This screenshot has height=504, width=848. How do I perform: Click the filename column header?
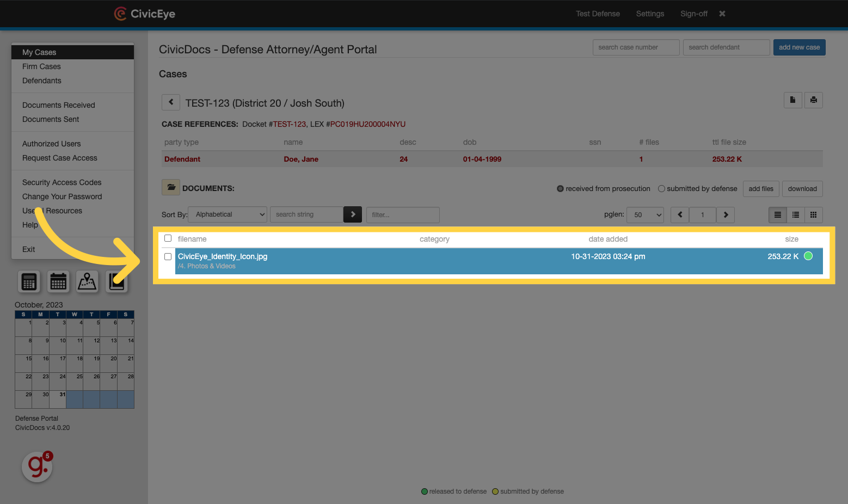[192, 239]
